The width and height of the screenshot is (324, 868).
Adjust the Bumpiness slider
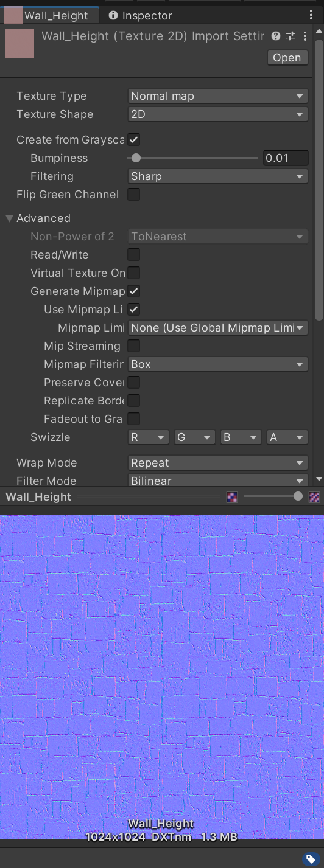click(193, 158)
